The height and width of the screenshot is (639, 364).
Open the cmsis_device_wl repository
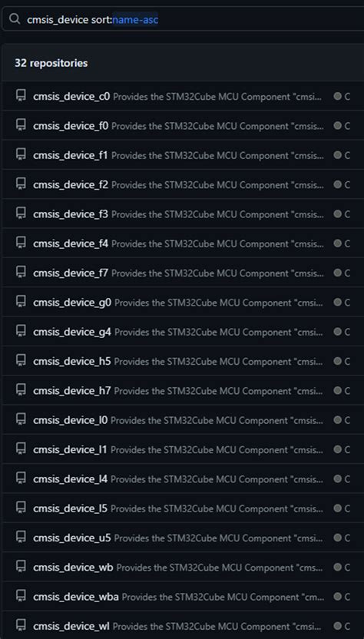71,625
